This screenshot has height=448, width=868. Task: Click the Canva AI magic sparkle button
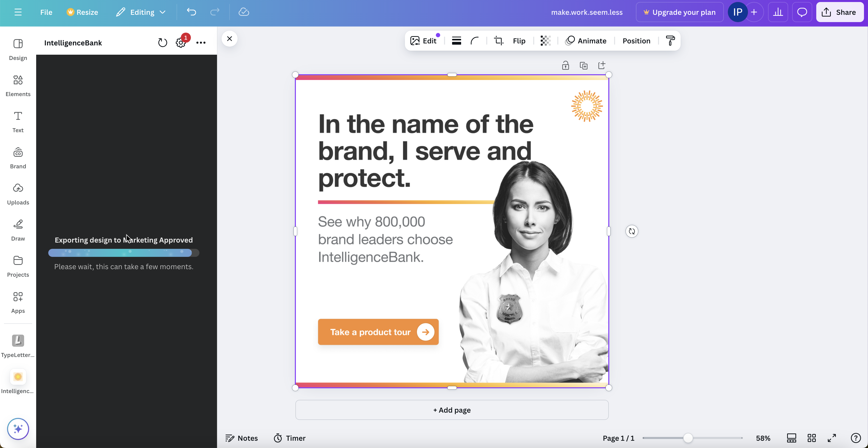click(x=18, y=428)
